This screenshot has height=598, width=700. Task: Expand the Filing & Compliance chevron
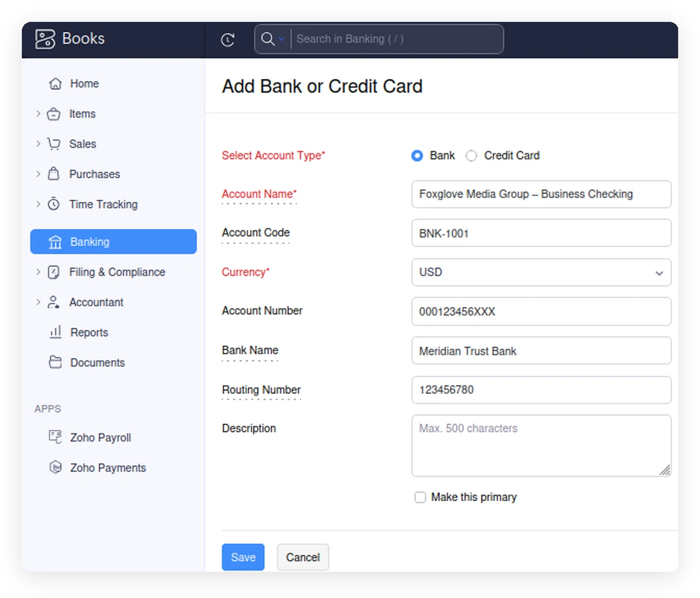pos(38,272)
